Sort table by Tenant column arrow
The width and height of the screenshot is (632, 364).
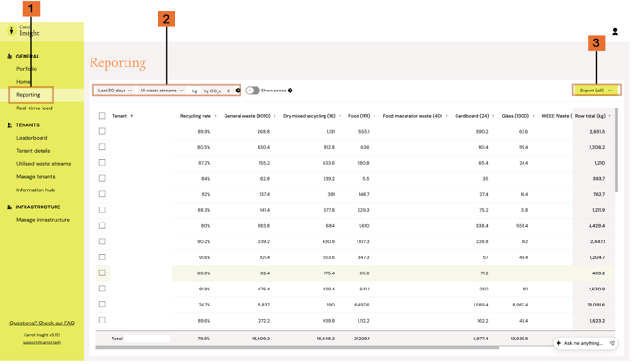132,116
